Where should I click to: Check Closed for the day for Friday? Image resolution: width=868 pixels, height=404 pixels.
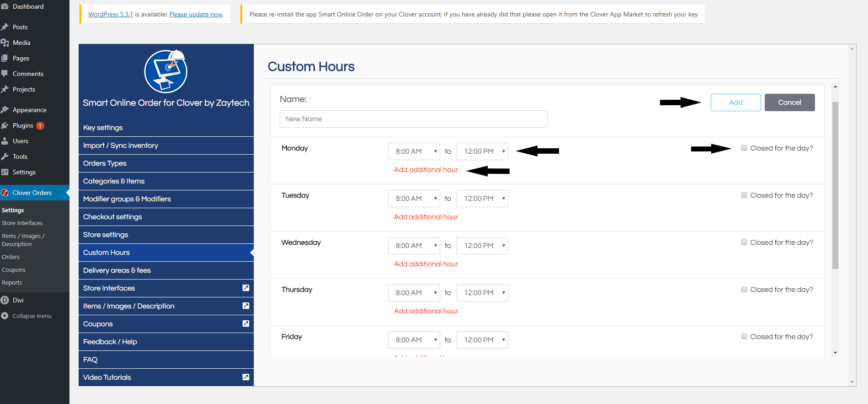(x=744, y=336)
